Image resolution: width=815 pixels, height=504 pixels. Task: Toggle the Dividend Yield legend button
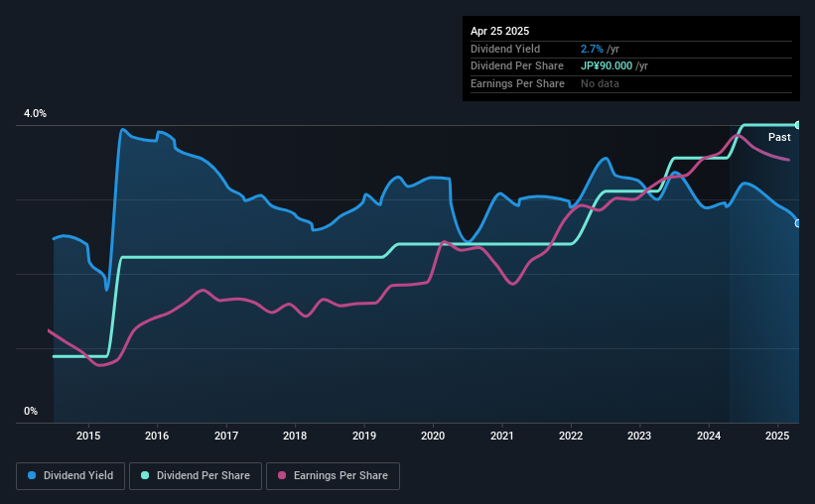coord(70,476)
